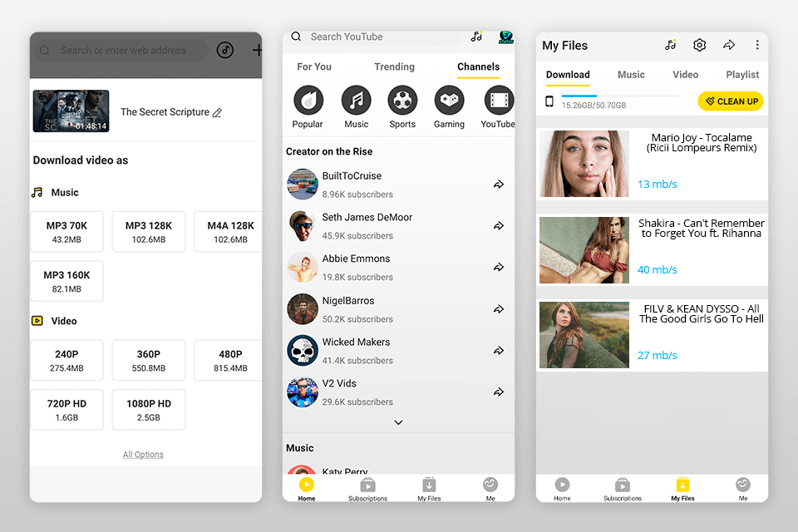This screenshot has width=798, height=532.
Task: Open the three-dot menu in My Files
Action: pyautogui.click(x=757, y=45)
